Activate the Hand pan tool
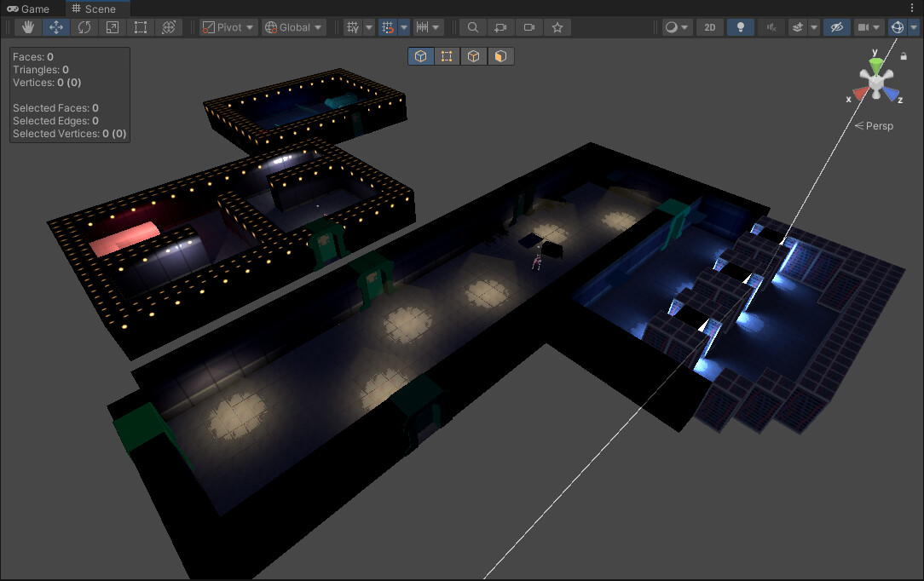The width and height of the screenshot is (924, 581). [26, 26]
